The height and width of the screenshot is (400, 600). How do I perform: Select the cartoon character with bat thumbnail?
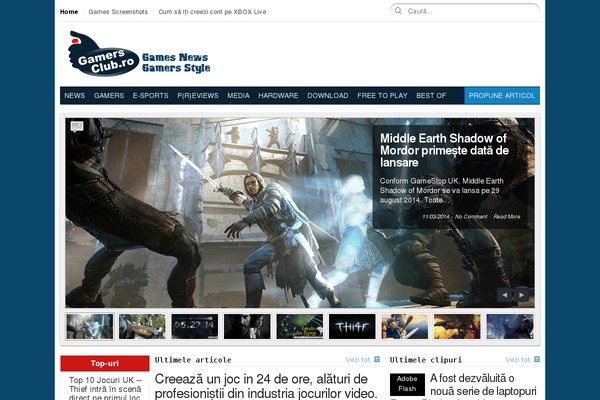pyautogui.click(x=404, y=327)
